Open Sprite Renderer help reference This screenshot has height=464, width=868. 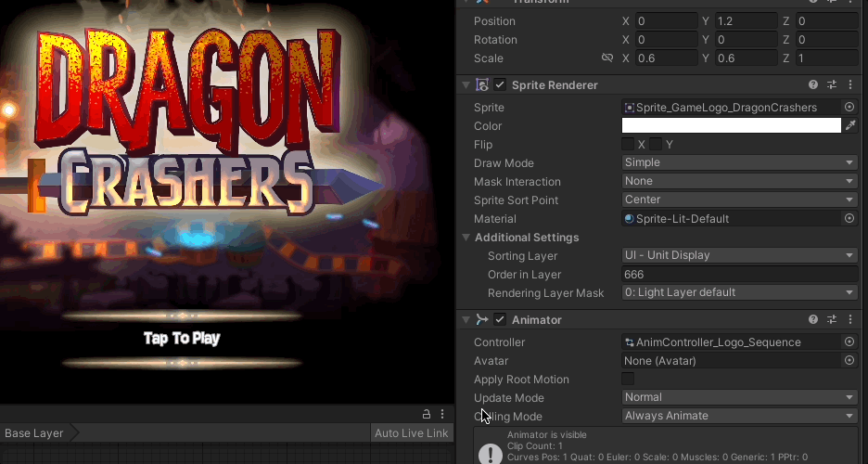[x=812, y=84]
